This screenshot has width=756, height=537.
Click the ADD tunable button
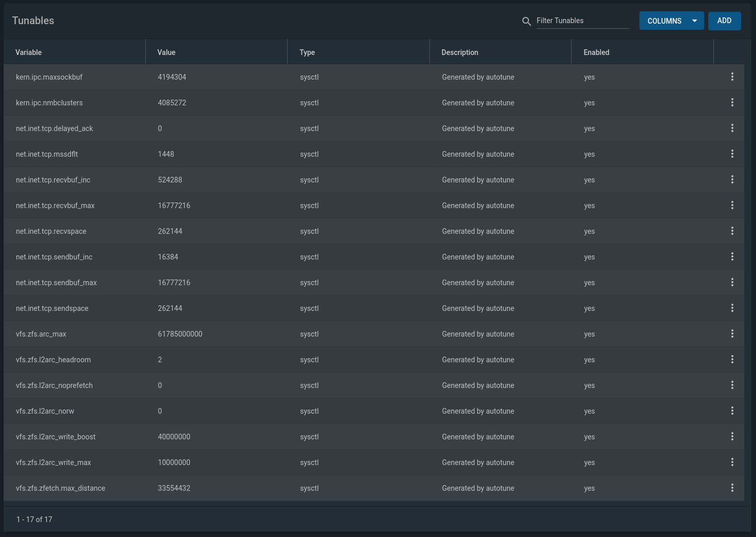(x=724, y=21)
